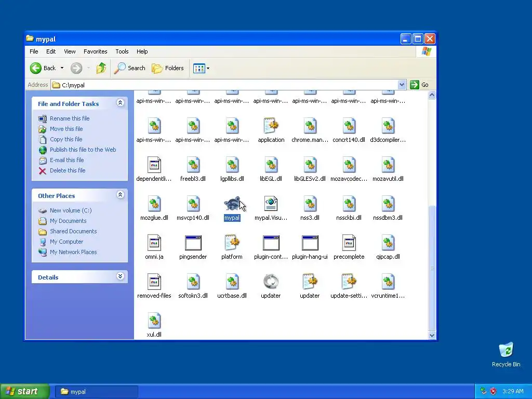Screen dimensions: 532x399
Task: Open the Views dropdown button
Action: click(x=201, y=68)
